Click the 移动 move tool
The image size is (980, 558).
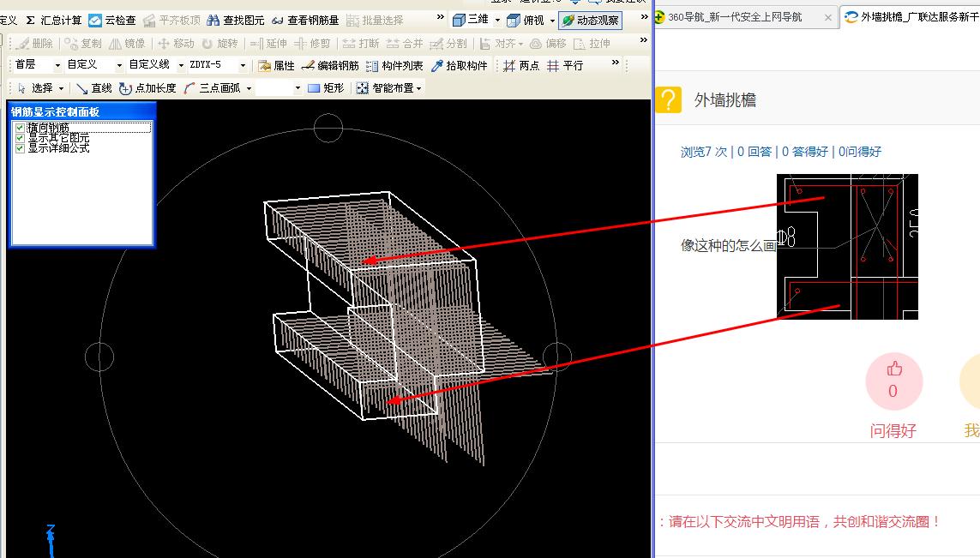176,43
